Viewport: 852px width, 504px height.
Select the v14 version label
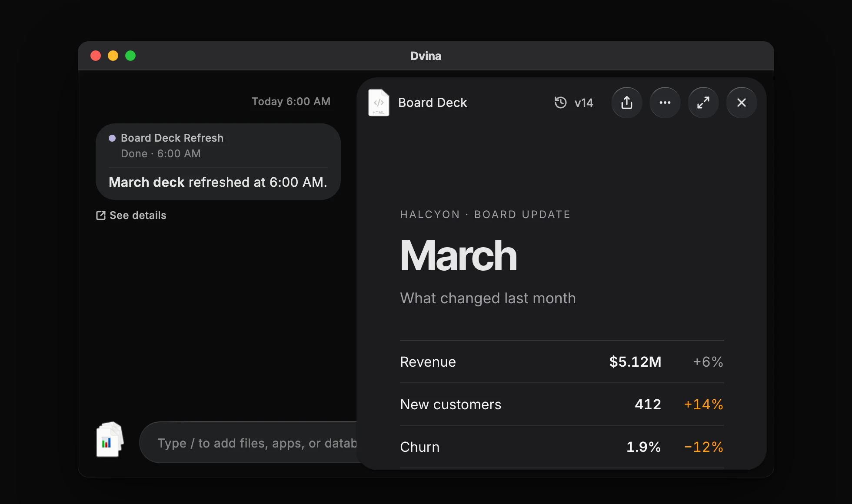583,103
